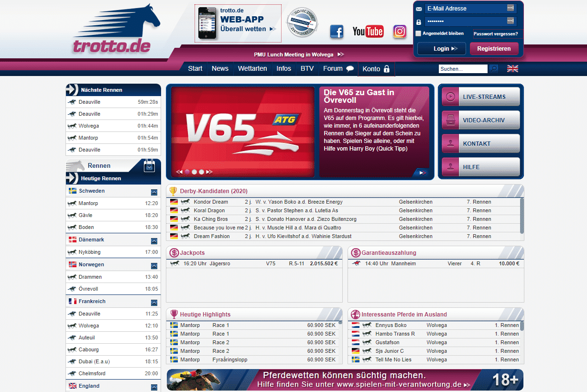Open the V65 ATG banner image
The height and width of the screenshot is (392, 587).
(243, 132)
